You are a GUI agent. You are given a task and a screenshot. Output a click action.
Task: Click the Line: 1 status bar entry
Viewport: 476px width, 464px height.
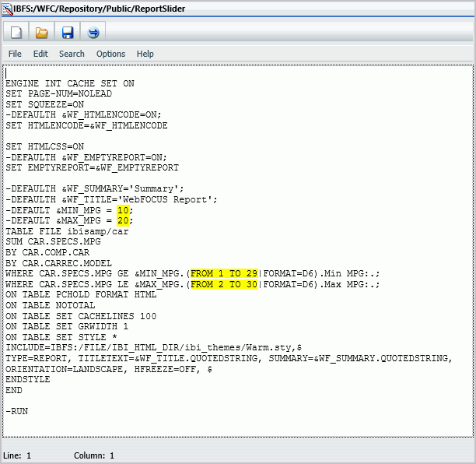17,455
